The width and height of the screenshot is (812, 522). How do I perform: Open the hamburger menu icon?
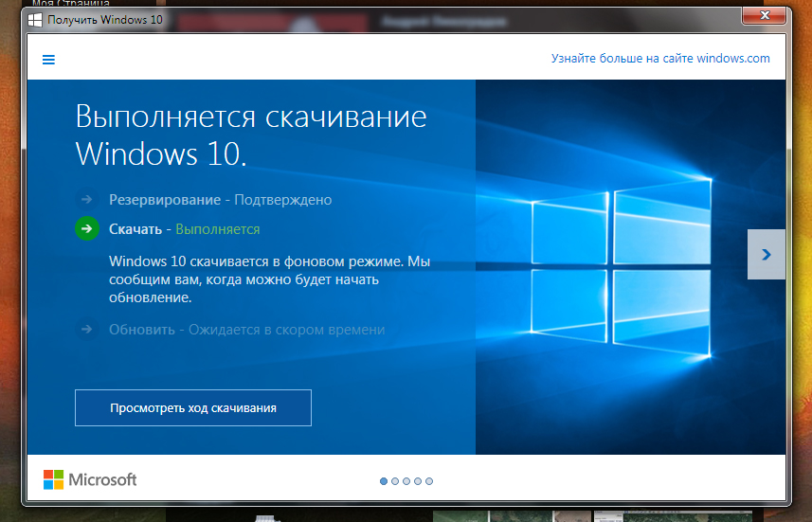(x=48, y=60)
